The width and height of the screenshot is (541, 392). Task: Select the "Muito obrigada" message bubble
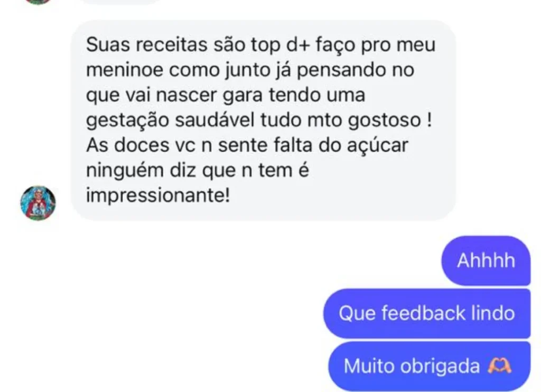pyautogui.click(x=429, y=366)
